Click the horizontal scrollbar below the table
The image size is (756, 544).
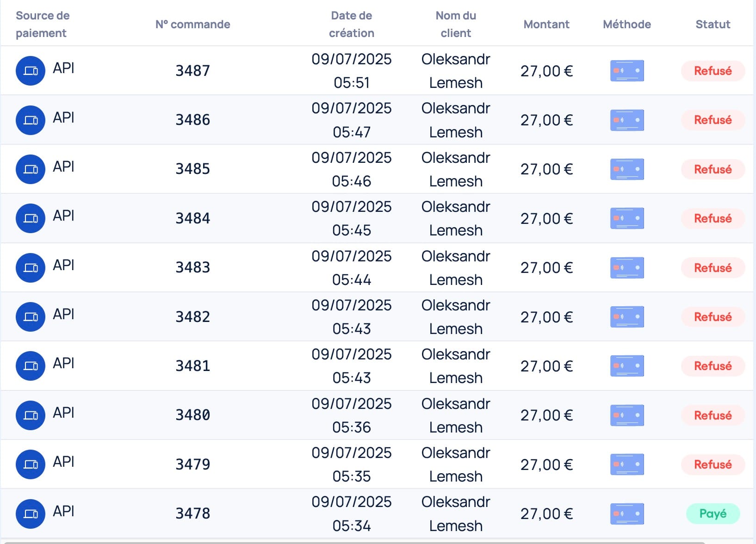(x=354, y=543)
